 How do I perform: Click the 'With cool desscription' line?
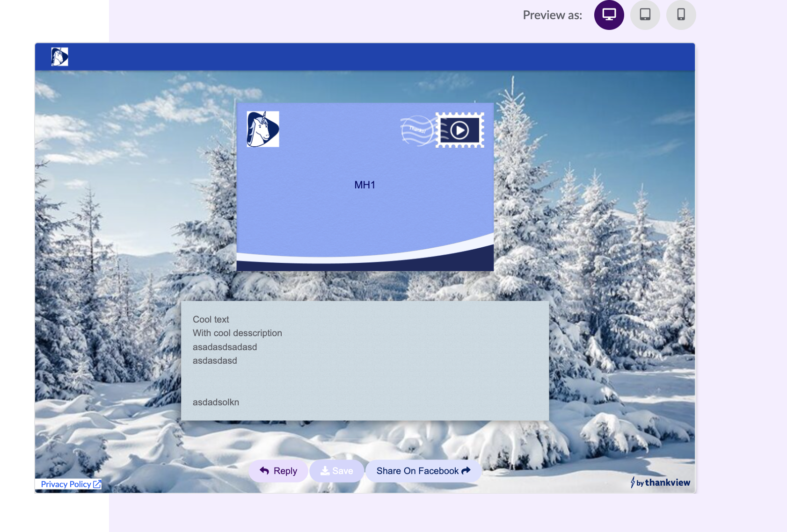tap(237, 333)
